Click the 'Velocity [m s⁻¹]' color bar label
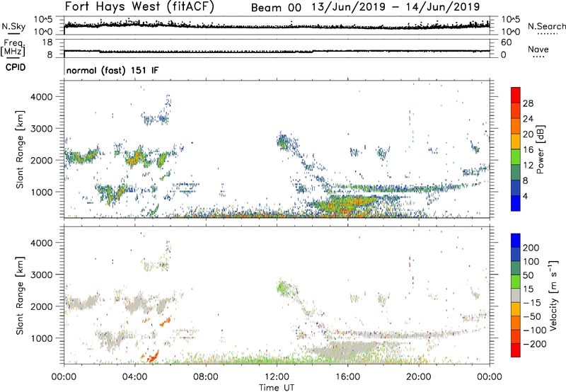 point(553,295)
